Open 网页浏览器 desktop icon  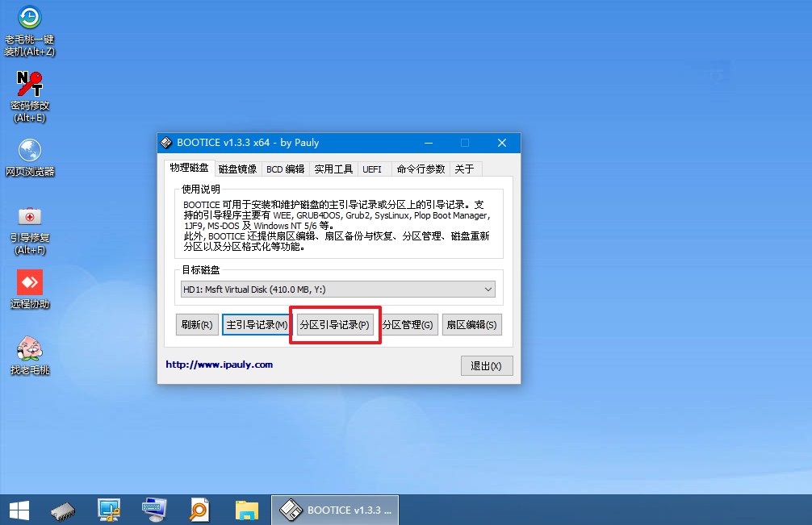(30, 158)
